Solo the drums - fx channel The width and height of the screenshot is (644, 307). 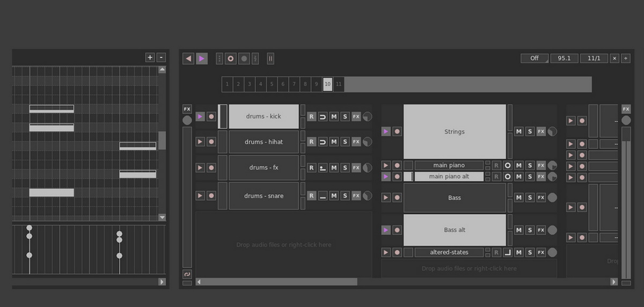[345, 167]
